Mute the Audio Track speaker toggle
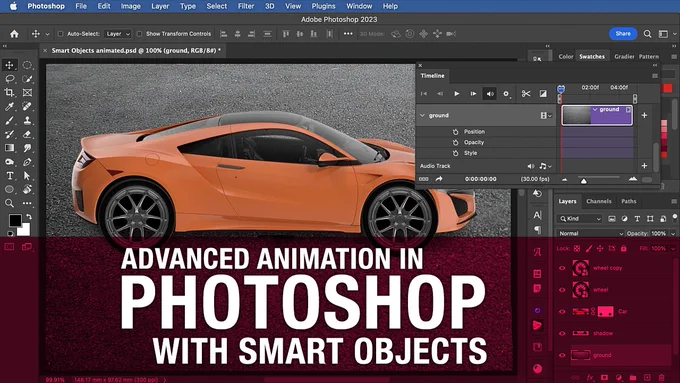This screenshot has width=680, height=383. (x=530, y=166)
